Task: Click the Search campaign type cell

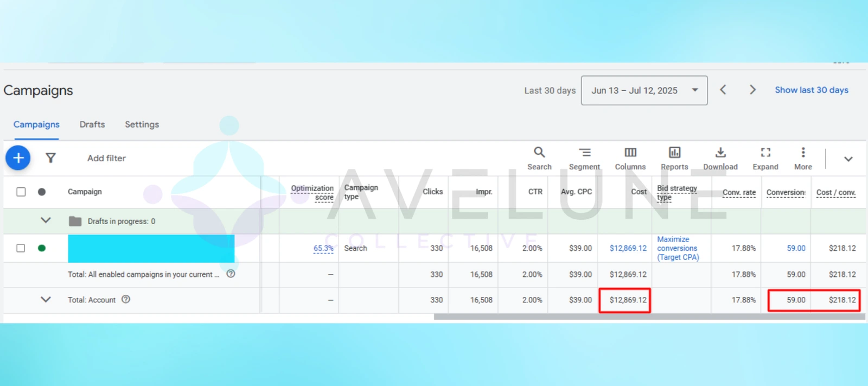Action: [355, 248]
